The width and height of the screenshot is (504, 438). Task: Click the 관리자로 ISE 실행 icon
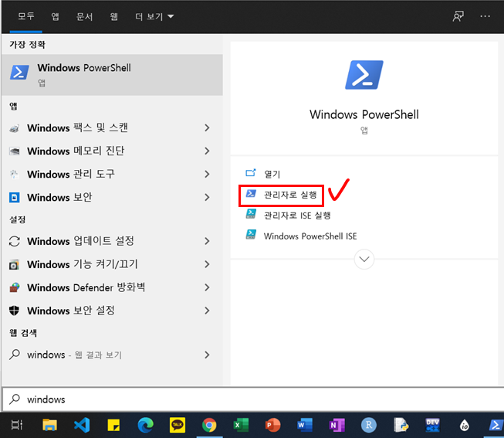click(x=251, y=214)
